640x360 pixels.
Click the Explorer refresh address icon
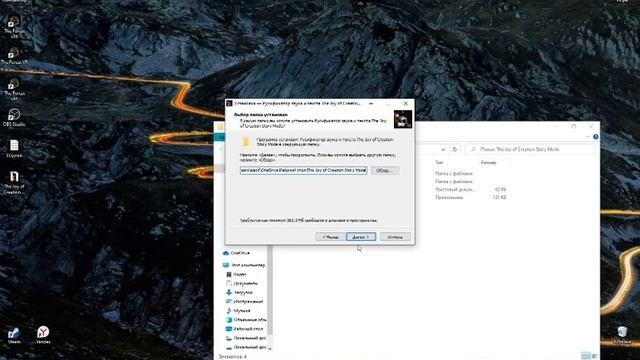[x=455, y=149]
